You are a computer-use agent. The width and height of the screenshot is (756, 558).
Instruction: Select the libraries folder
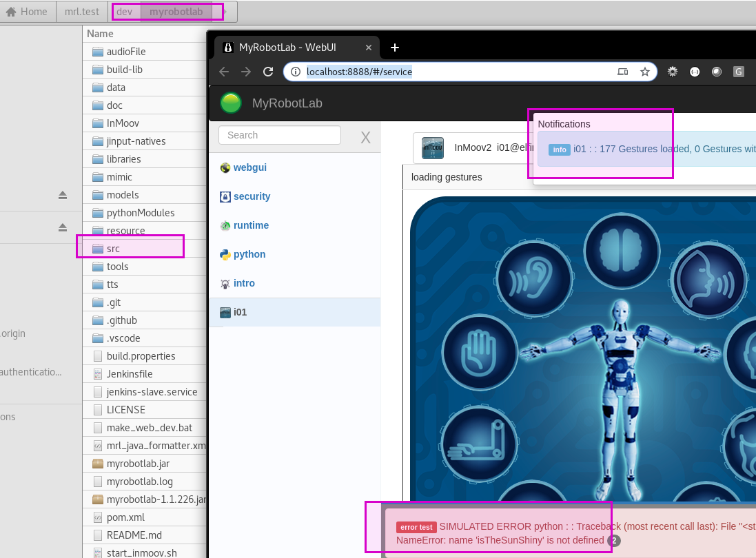pos(145,159)
